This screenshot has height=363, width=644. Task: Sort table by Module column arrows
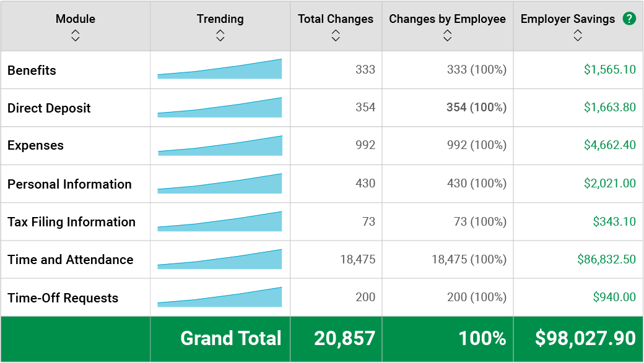pos(76,36)
